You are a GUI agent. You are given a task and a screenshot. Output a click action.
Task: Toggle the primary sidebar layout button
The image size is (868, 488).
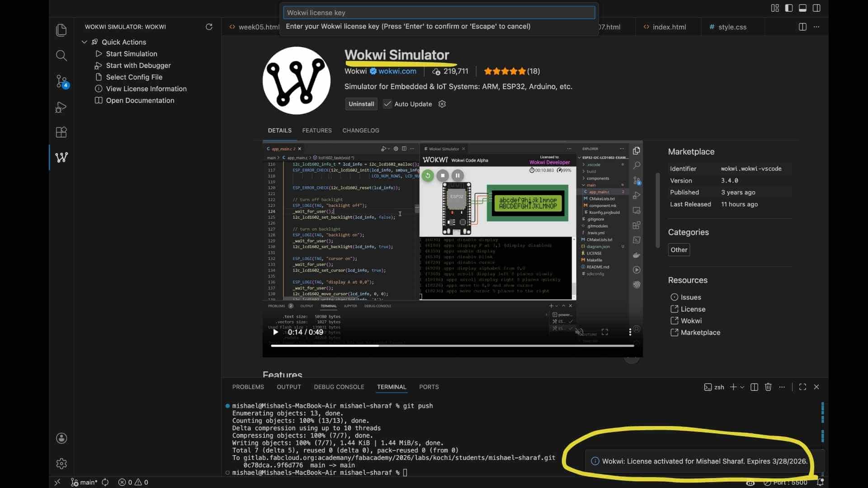coord(789,8)
